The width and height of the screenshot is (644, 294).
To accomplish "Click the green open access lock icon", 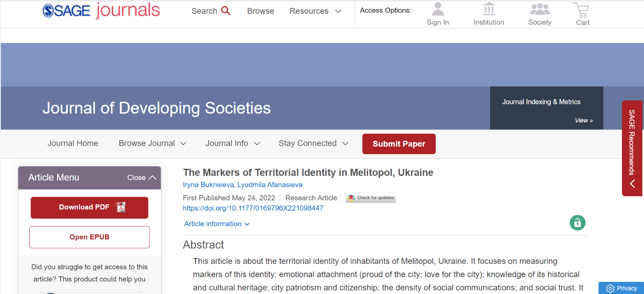I will pos(577,222).
